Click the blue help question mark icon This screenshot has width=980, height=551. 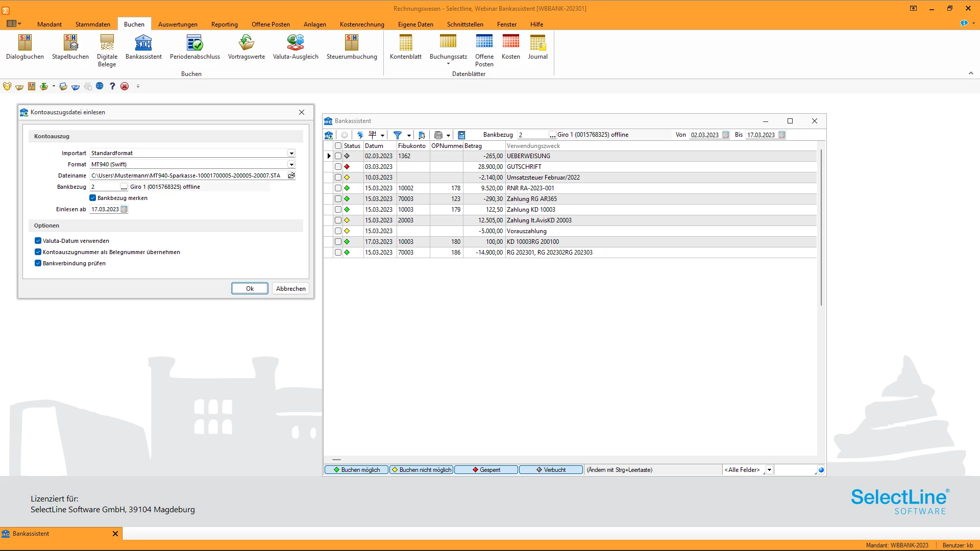(112, 86)
